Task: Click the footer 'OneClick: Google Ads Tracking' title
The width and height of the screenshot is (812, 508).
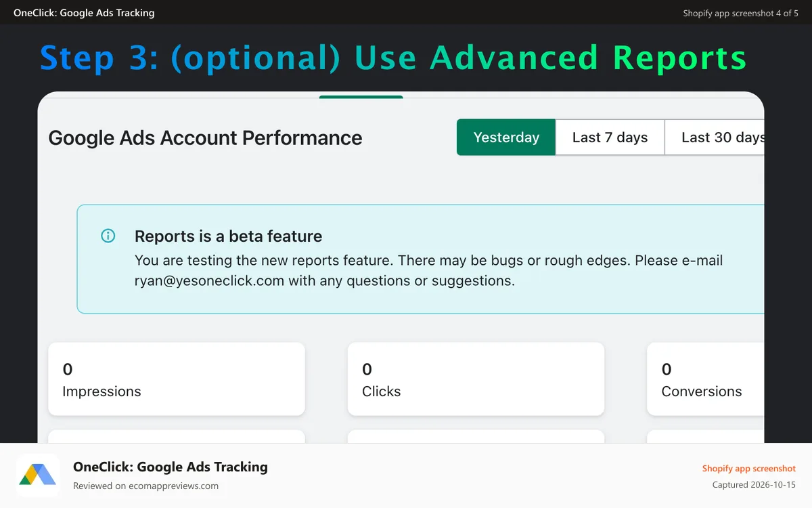Action: click(x=171, y=467)
